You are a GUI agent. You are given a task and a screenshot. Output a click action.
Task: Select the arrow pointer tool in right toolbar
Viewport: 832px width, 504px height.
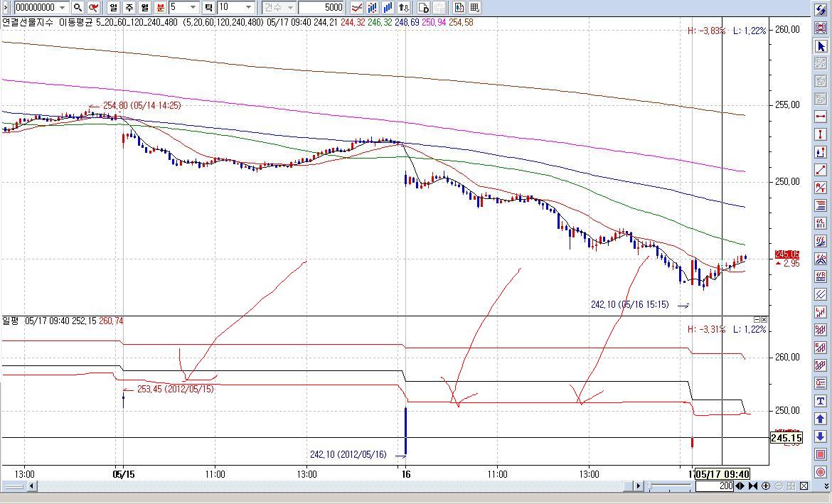pyautogui.click(x=821, y=46)
